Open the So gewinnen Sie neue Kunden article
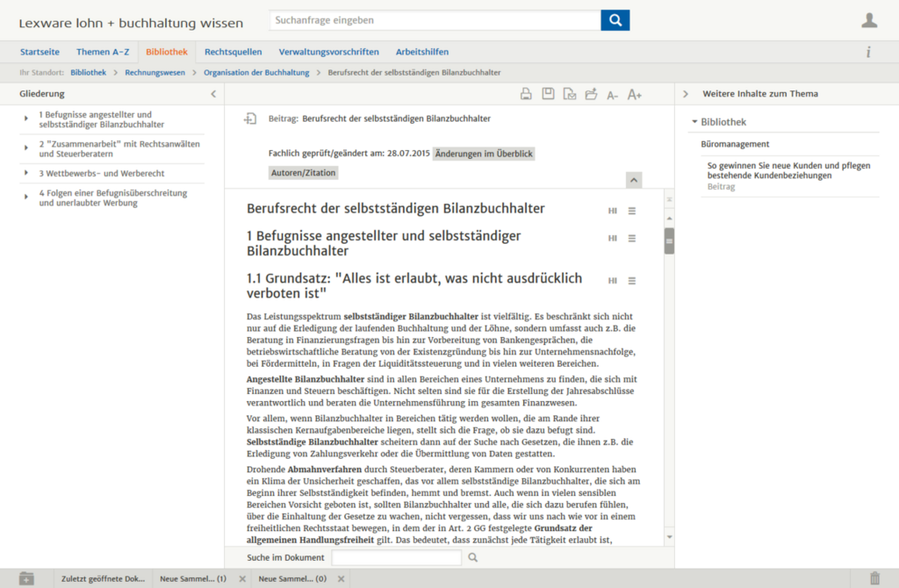The width and height of the screenshot is (899, 588). click(788, 171)
